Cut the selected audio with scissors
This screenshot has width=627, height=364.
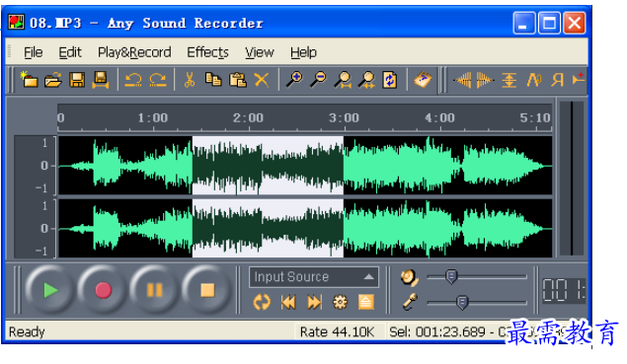[x=190, y=80]
